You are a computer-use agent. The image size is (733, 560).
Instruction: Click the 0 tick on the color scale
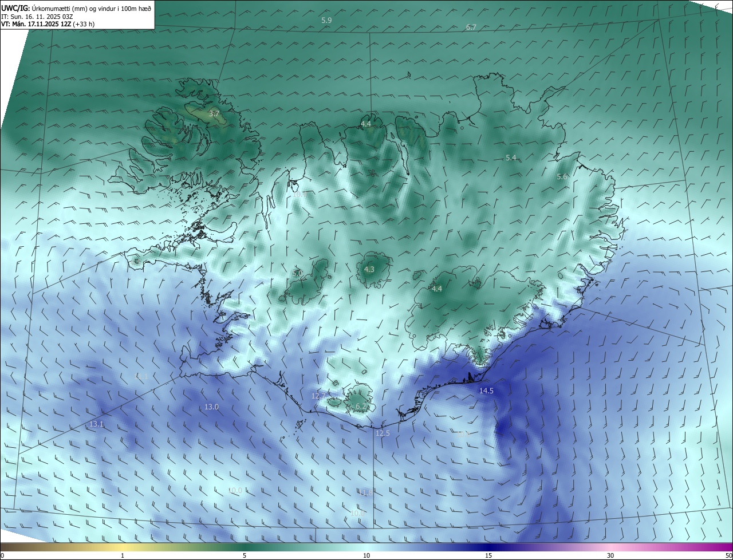[2, 555]
